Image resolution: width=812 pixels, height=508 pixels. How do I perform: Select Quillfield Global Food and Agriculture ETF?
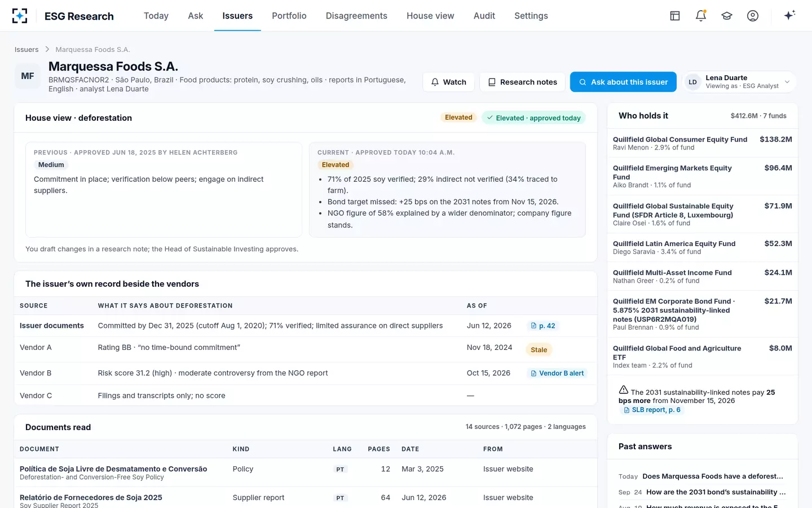tap(703, 356)
